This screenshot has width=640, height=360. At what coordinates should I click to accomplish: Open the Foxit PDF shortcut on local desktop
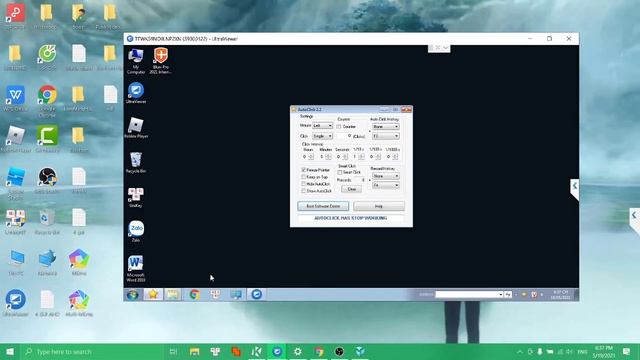pos(16,17)
